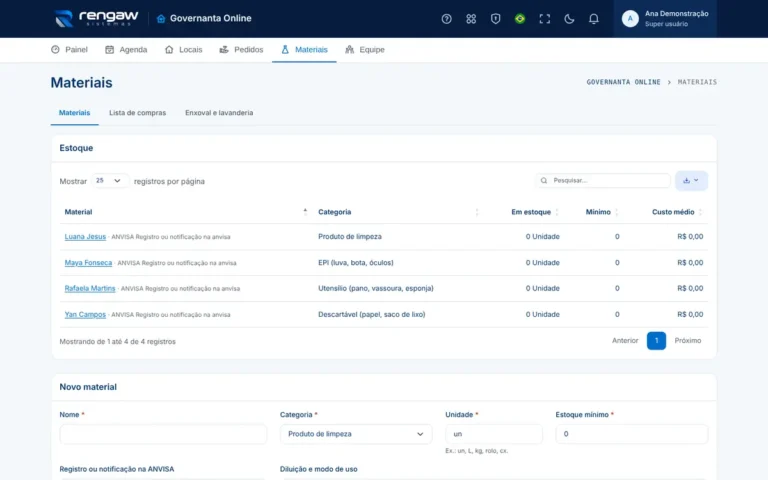Click 'EPI (luva, bota, óculos)' category cell
The width and height of the screenshot is (768, 480).
coord(356,263)
